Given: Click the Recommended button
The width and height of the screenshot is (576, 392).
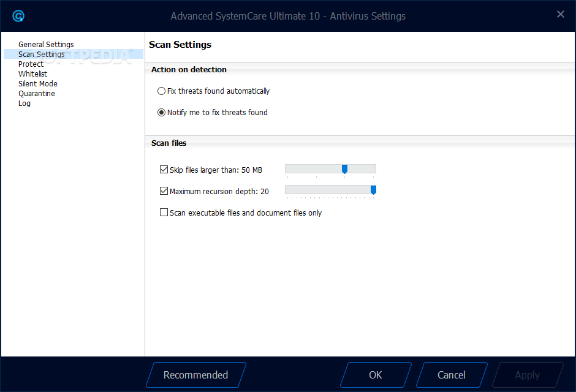Looking at the screenshot, I should pyautogui.click(x=196, y=375).
